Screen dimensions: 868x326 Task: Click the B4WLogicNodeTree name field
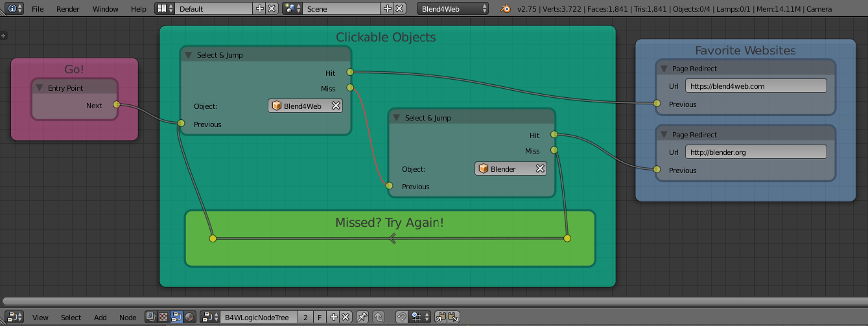259,317
